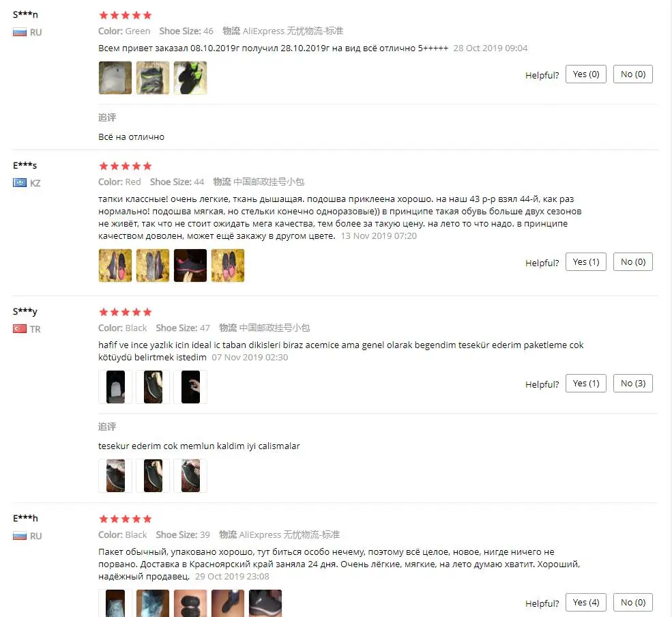The image size is (672, 617).
Task: Vote Yes (1) on E***s's Kazakhstan review
Action: (x=586, y=262)
